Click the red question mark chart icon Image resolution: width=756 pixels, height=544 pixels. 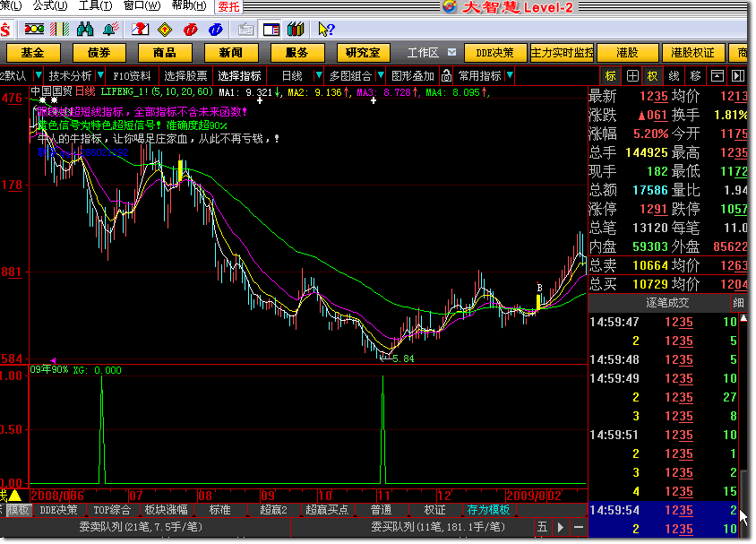pyautogui.click(x=141, y=30)
